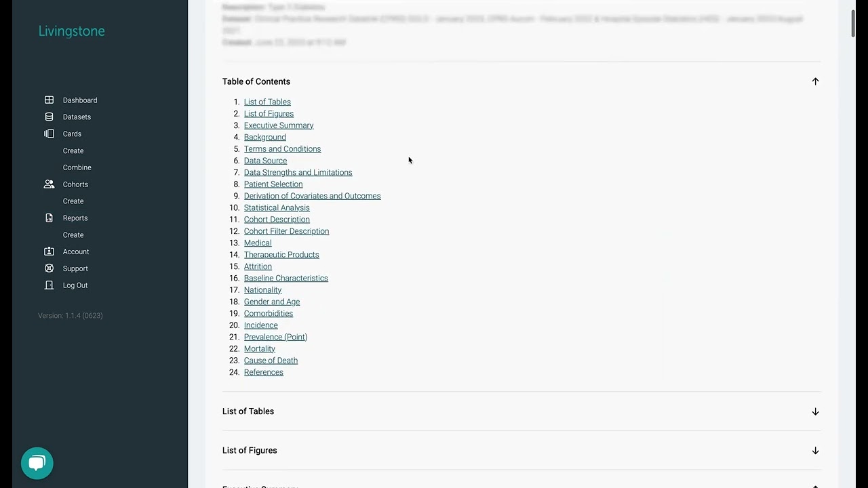
Task: Click the Livingstone logo
Action: [x=71, y=31]
